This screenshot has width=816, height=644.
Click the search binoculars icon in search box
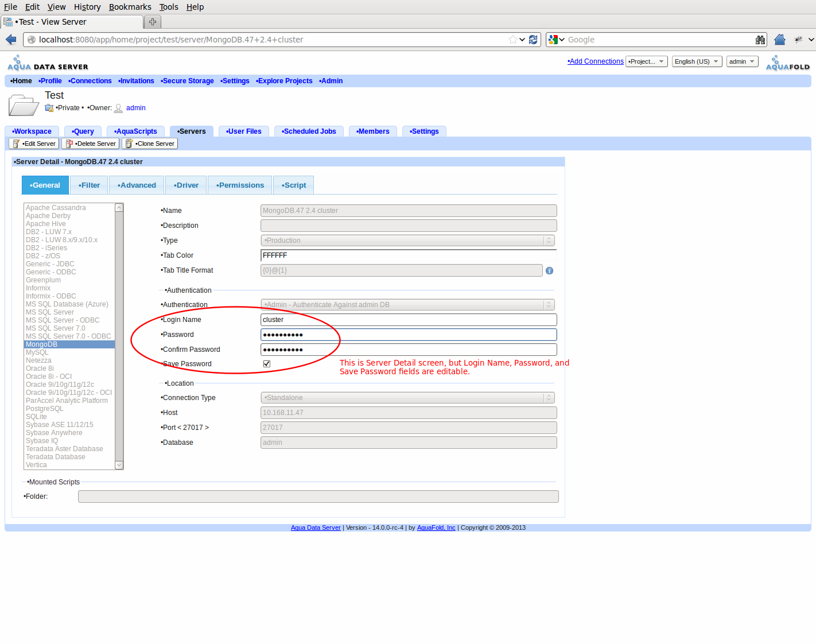(x=760, y=40)
